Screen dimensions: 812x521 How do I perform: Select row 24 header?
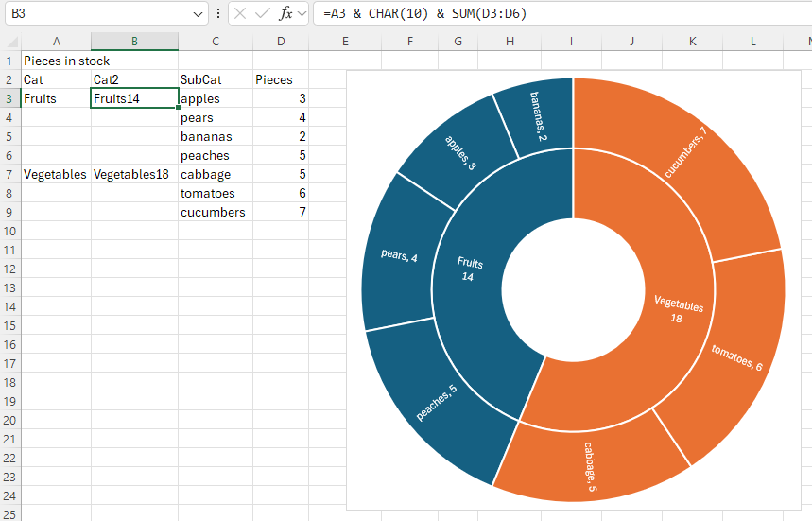tap(9, 495)
